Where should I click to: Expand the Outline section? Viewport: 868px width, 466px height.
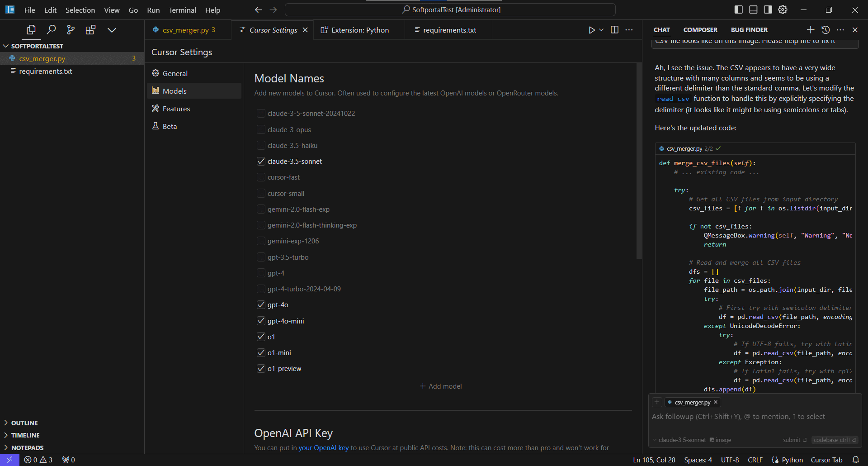(x=24, y=423)
